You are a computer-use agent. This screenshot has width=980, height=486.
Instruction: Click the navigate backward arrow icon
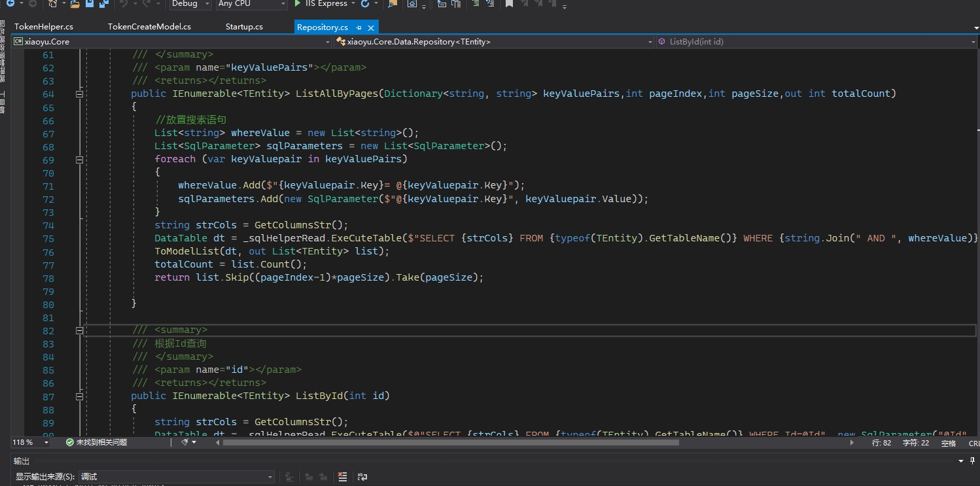[x=10, y=4]
